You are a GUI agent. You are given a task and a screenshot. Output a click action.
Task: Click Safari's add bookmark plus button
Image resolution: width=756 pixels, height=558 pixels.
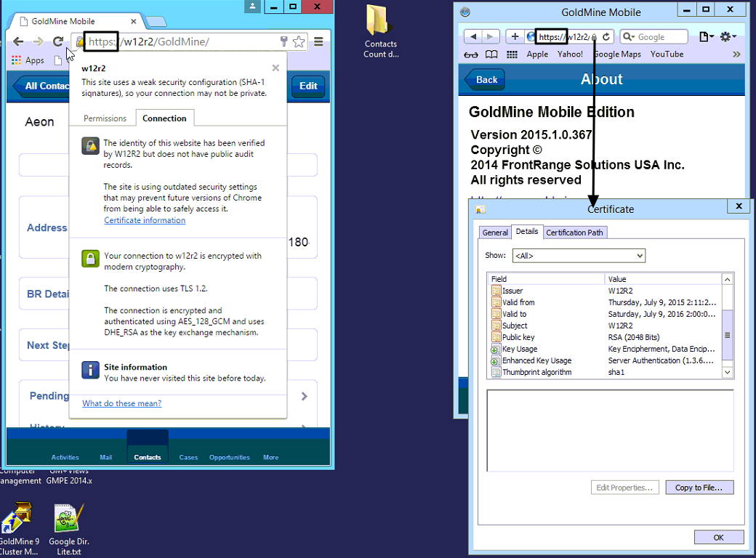click(515, 36)
